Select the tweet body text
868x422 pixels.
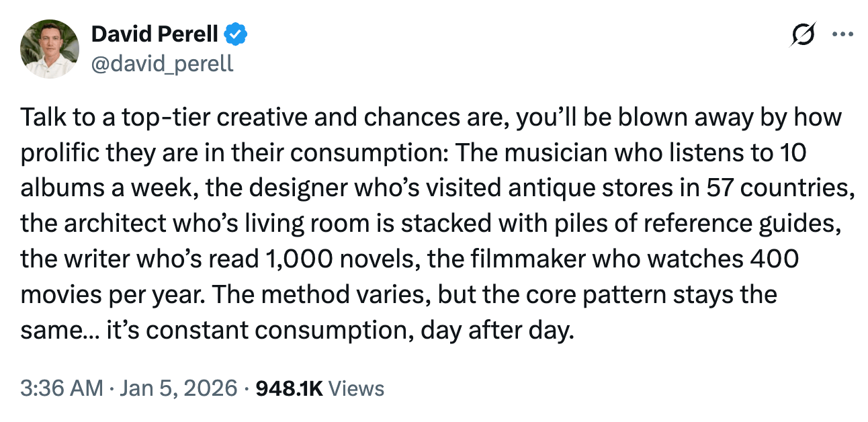(x=430, y=222)
